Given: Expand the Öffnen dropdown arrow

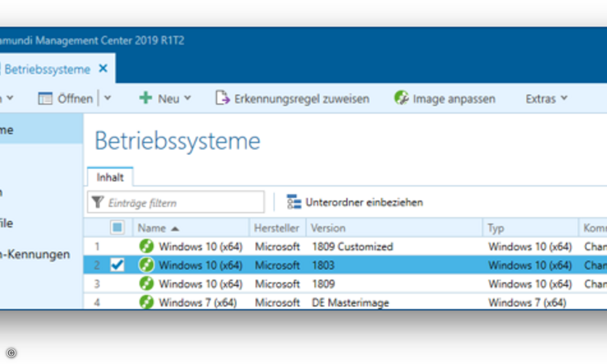Looking at the screenshot, I should click(107, 99).
